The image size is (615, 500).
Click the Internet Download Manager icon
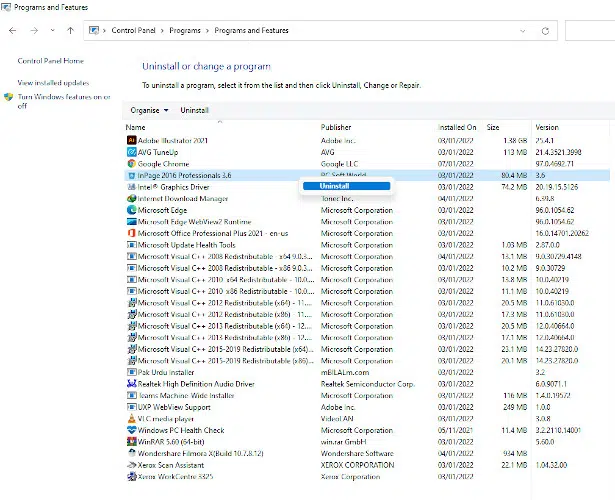[x=132, y=198]
